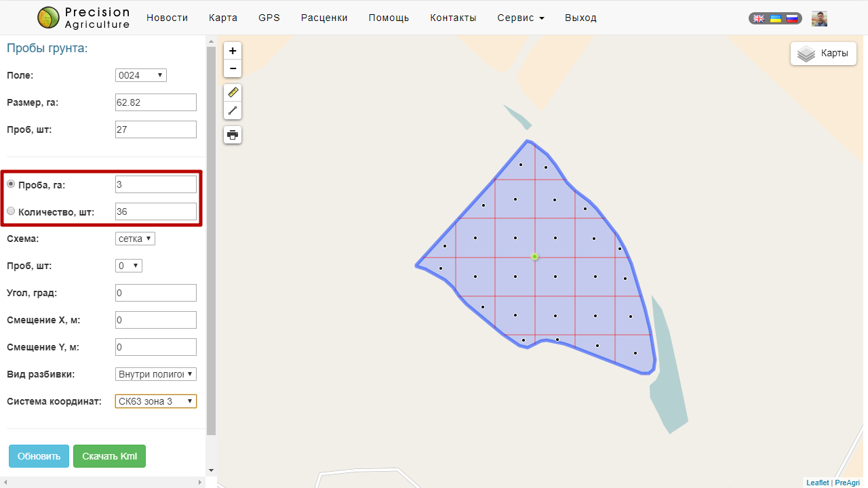This screenshot has height=488, width=868.
Task: Zoom in on the map
Action: click(x=233, y=51)
